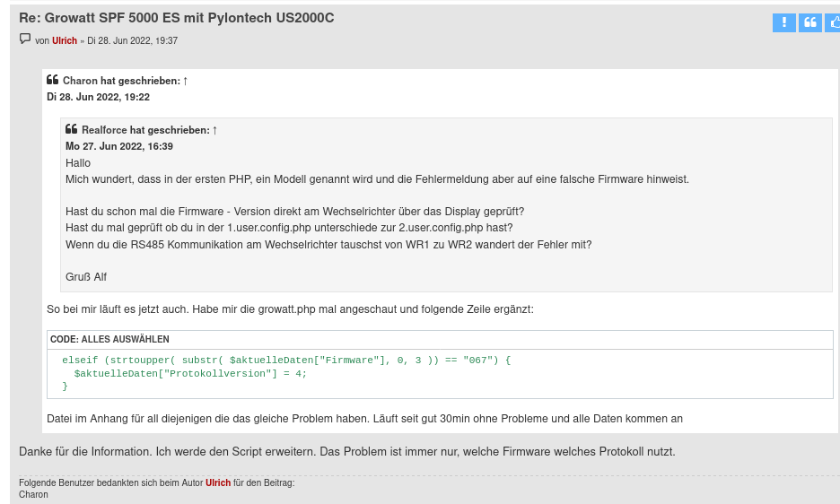Open author Ulrich's profile in the post header
Screen dimensions: 840x504
pyautogui.click(x=65, y=40)
